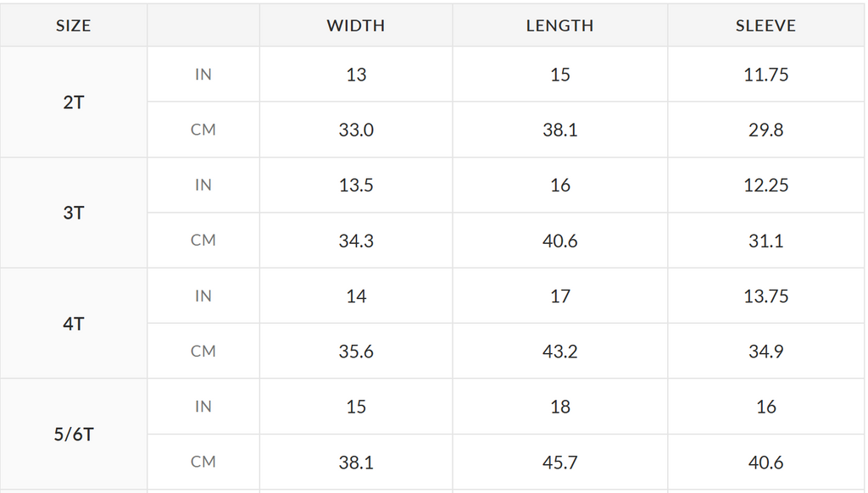Select the 5/6T size row label

click(x=74, y=435)
